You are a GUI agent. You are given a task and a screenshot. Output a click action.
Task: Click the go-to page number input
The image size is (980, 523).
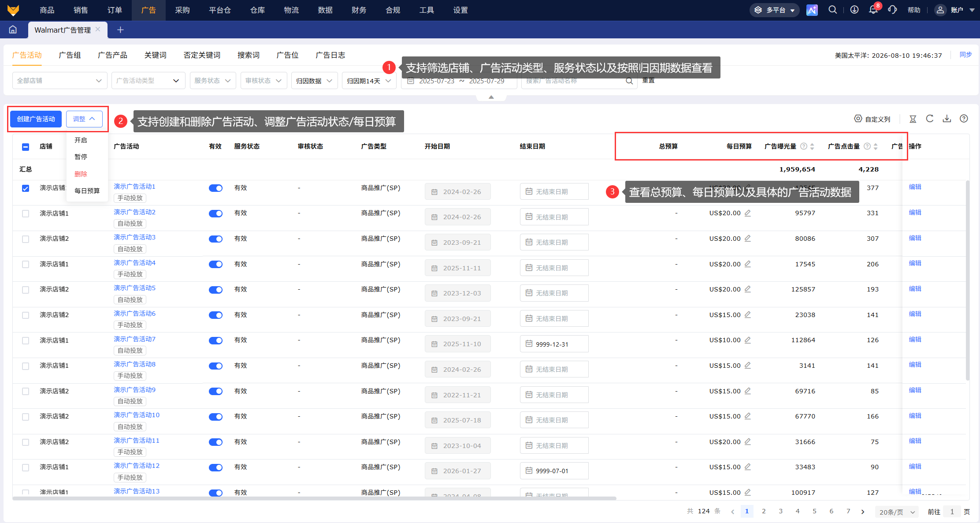point(952,512)
